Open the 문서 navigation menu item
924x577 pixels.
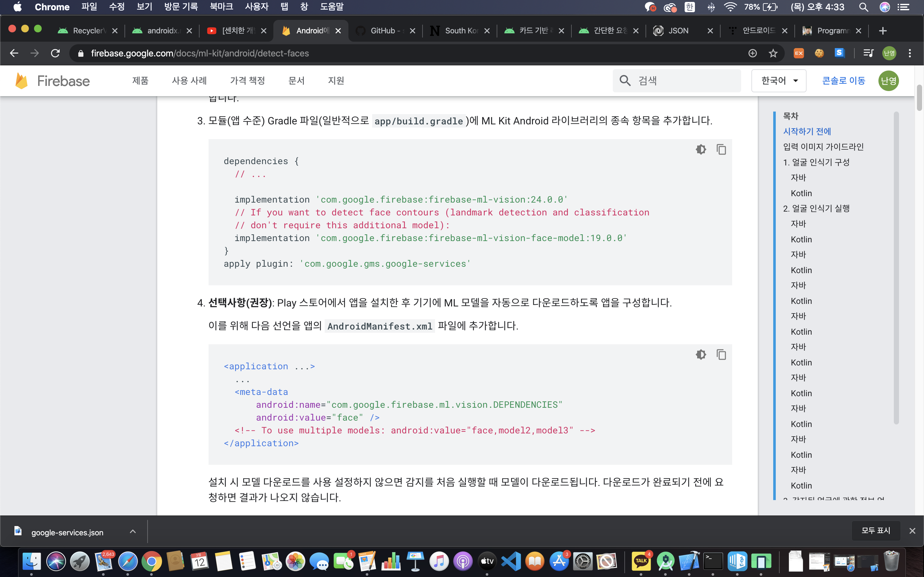(296, 80)
